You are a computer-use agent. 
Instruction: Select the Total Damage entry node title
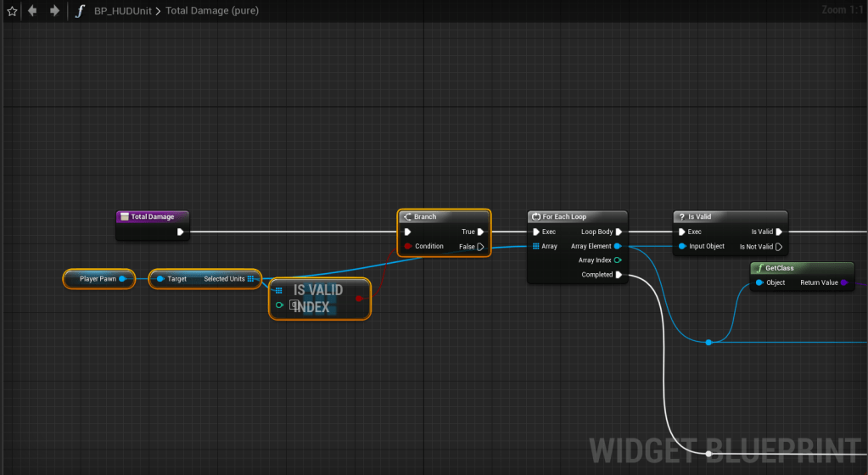pos(152,217)
